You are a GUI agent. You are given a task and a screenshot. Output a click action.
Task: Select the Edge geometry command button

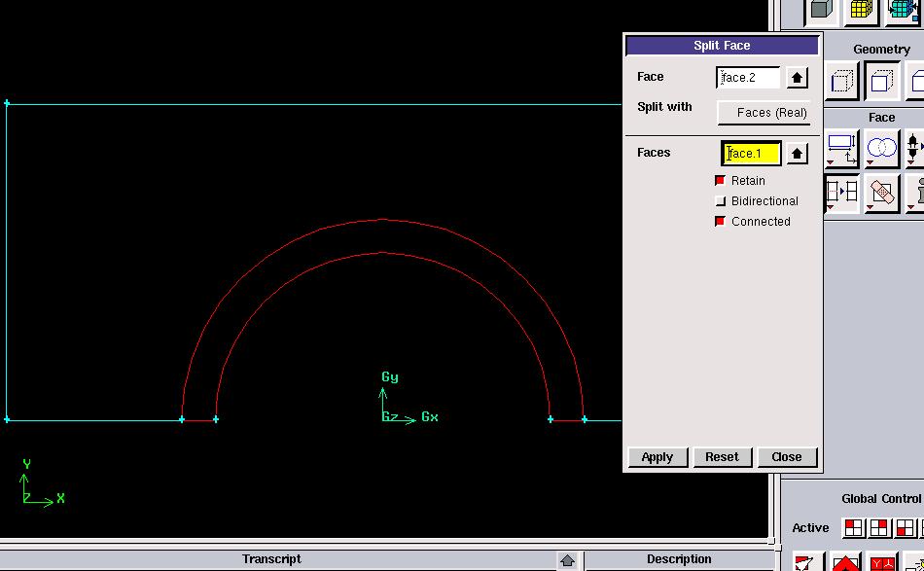point(842,81)
